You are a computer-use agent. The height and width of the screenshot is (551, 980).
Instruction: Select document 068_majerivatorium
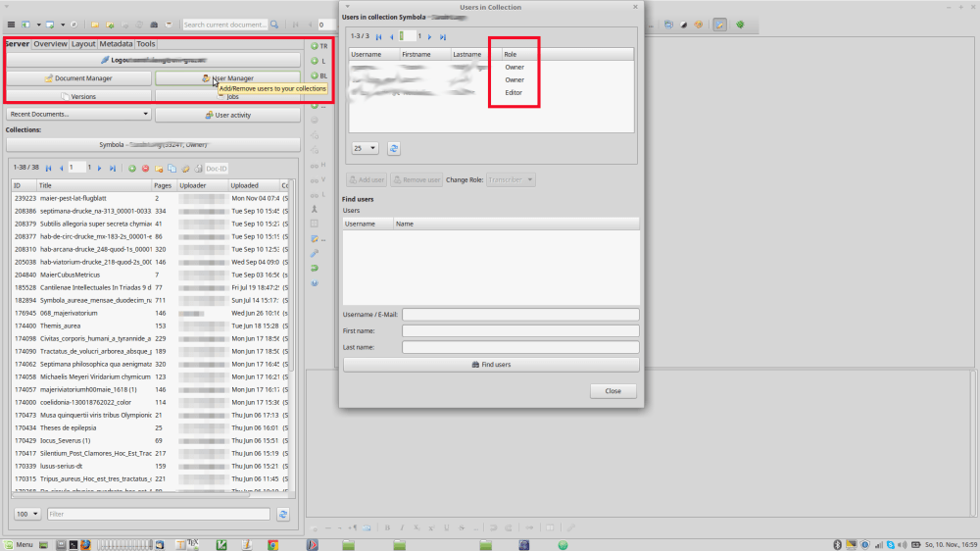150,313
